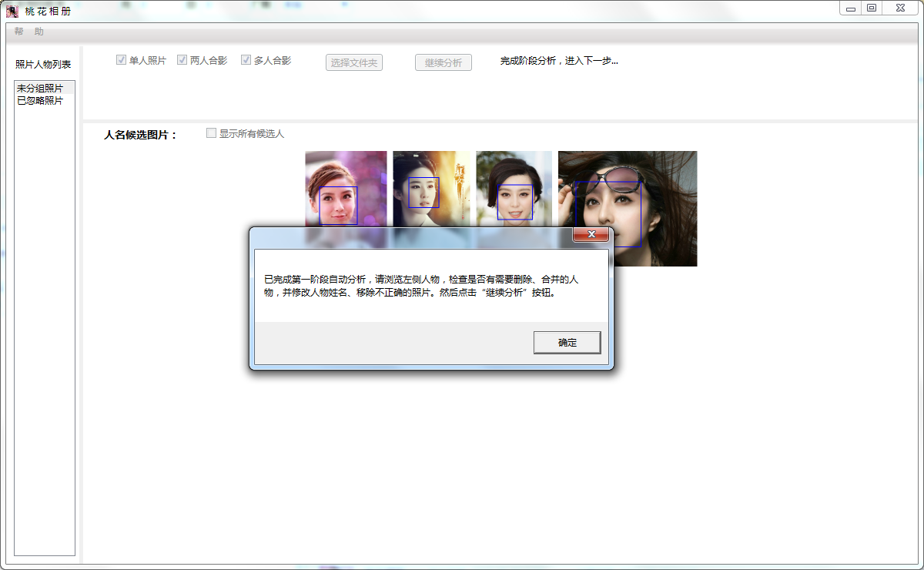Minimize the 桃花相册 window
924x570 pixels.
[851, 8]
